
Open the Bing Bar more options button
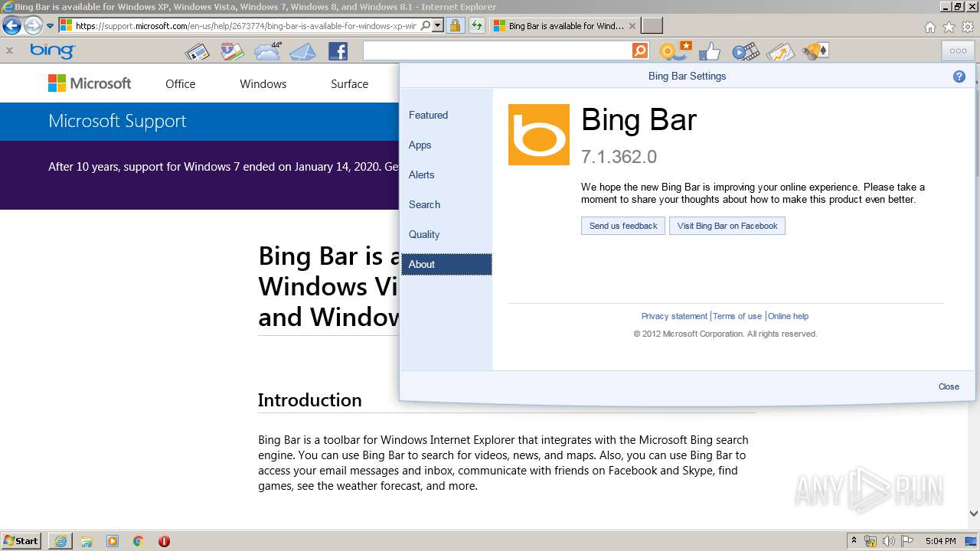pyautogui.click(x=958, y=51)
